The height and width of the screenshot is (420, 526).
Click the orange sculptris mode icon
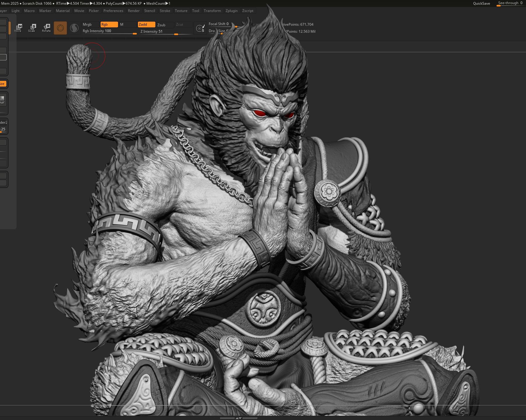60,28
